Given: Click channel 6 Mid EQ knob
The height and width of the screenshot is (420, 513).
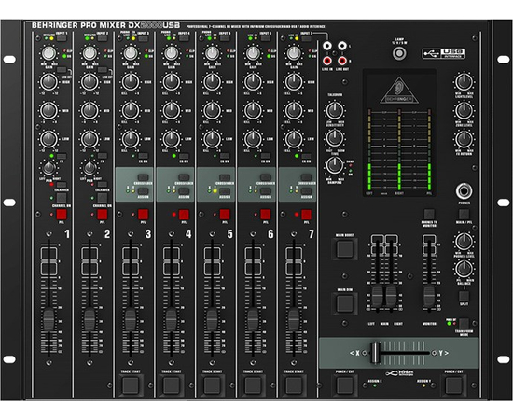Looking at the screenshot, I should click(x=253, y=110).
